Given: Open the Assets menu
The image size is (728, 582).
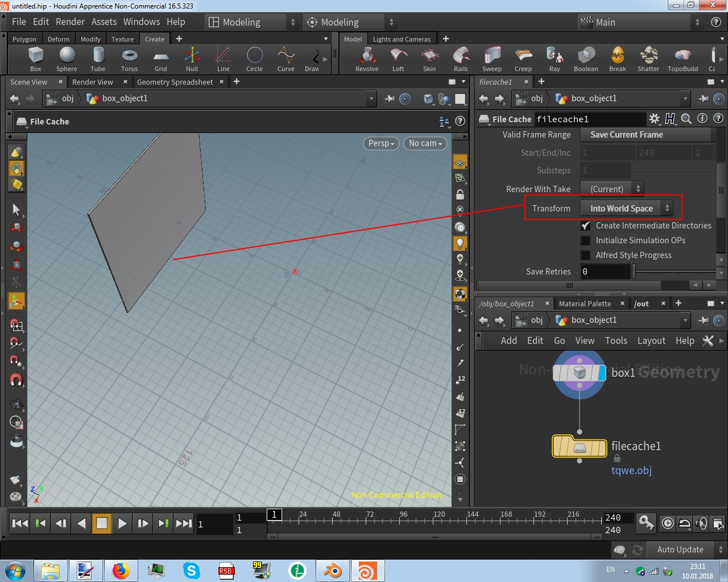Looking at the screenshot, I should (104, 22).
